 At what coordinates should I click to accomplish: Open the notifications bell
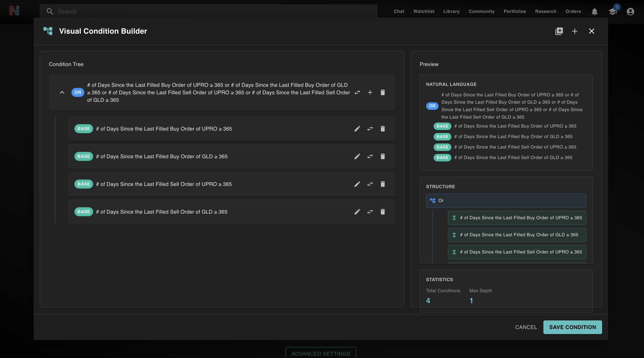(x=594, y=11)
